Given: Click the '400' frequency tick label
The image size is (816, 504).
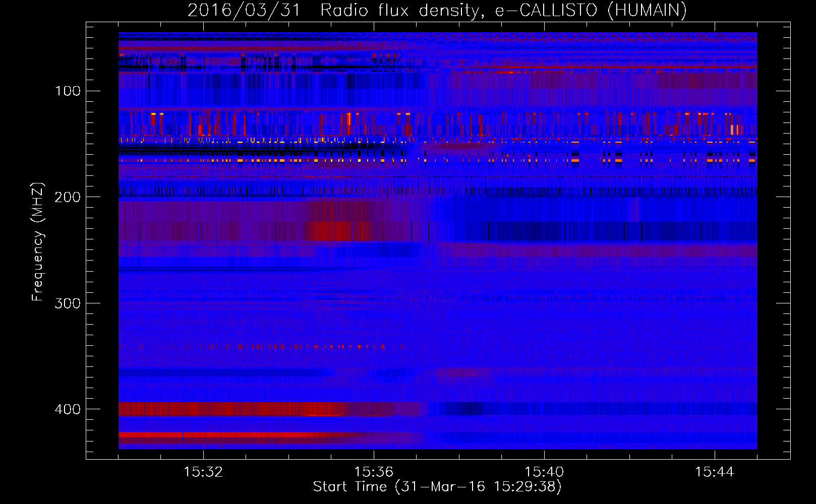Looking at the screenshot, I should [68, 409].
